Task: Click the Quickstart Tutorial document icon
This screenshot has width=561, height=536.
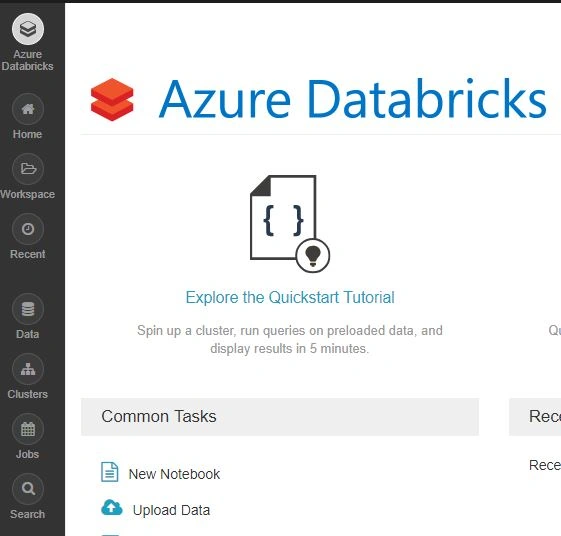Action: pyautogui.click(x=290, y=223)
